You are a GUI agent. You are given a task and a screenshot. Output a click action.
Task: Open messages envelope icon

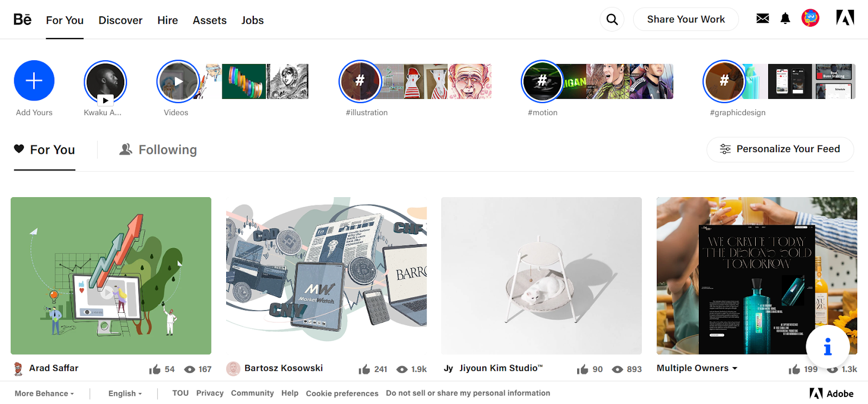(763, 18)
